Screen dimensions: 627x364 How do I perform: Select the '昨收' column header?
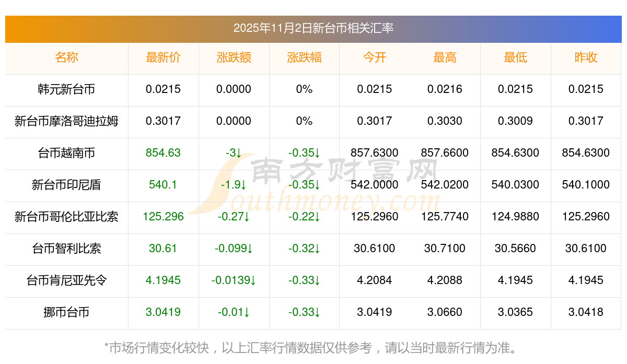pos(586,58)
